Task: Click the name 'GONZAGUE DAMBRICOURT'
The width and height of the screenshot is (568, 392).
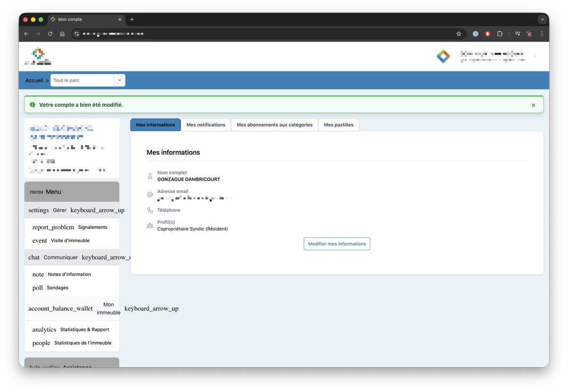Action: (x=188, y=179)
